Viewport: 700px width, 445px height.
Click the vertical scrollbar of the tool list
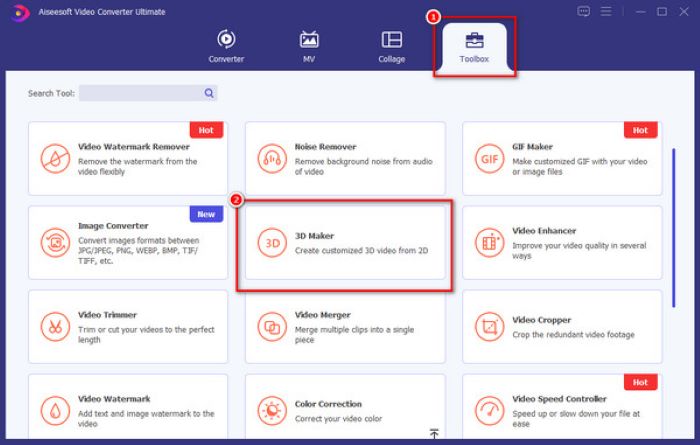pyautogui.click(x=673, y=228)
